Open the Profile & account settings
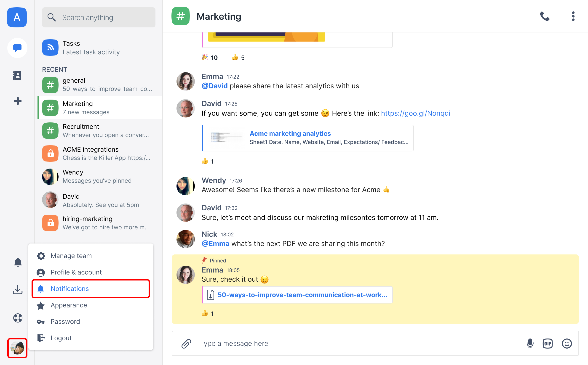Viewport: 588px width, 365px height. tap(76, 272)
